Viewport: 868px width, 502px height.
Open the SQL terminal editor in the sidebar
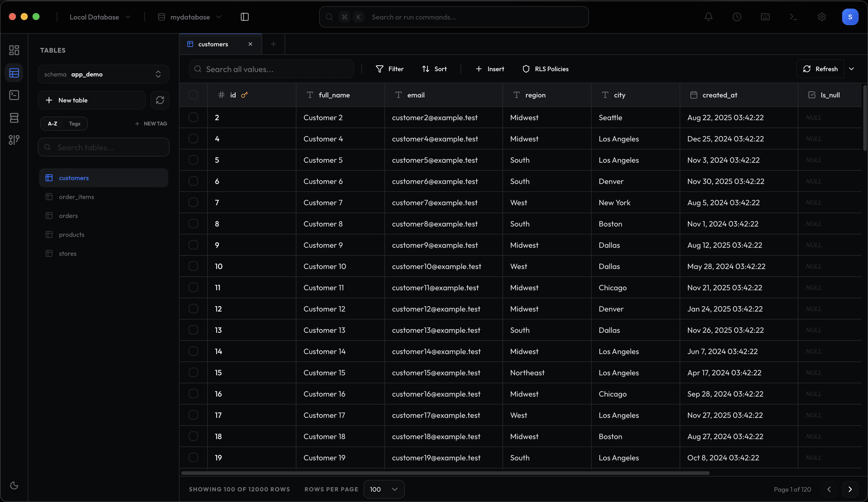(x=14, y=95)
